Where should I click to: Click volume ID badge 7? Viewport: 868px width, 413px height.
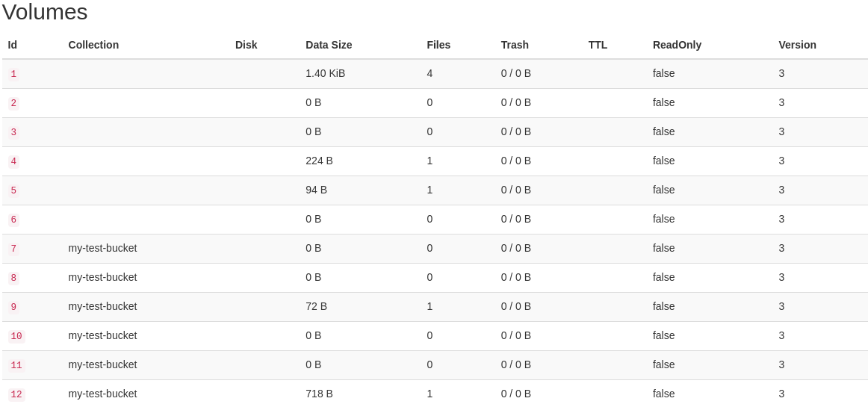point(13,249)
